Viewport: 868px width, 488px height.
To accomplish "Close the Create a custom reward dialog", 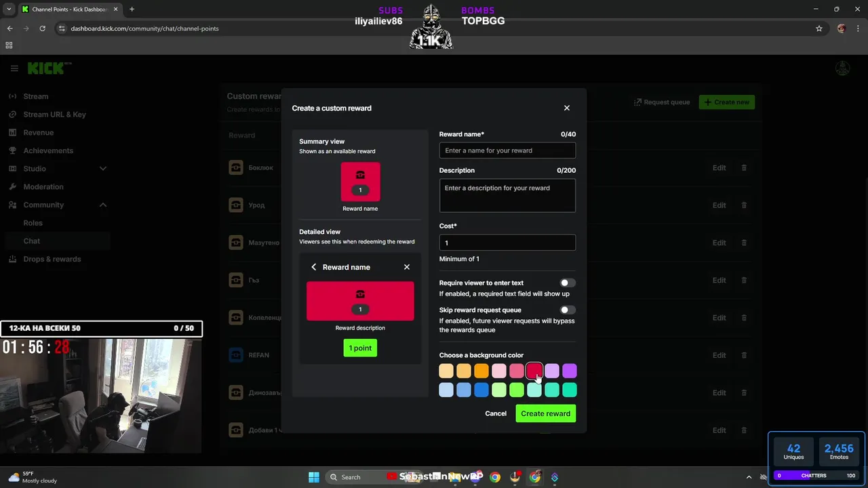I will click(567, 108).
